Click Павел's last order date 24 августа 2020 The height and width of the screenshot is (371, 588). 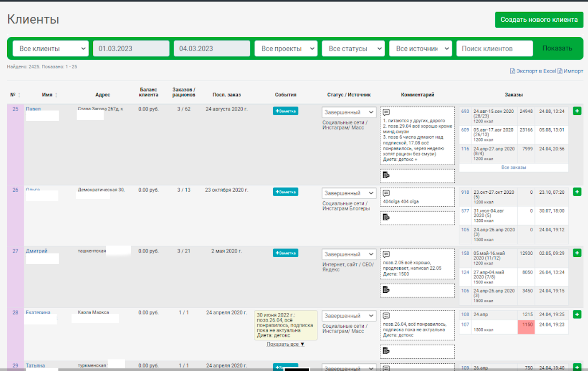(226, 109)
